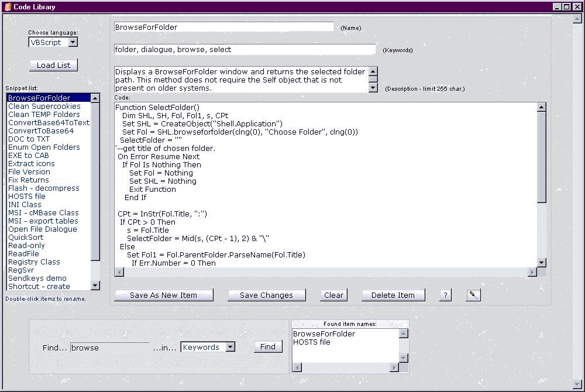Open help with the question mark button
585x392 pixels.
pos(445,295)
